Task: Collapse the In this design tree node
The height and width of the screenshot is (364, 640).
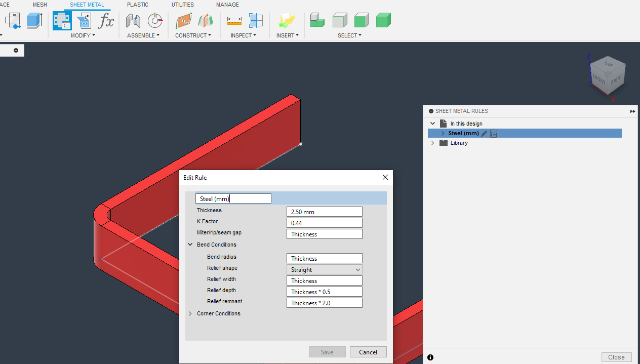Action: point(433,123)
